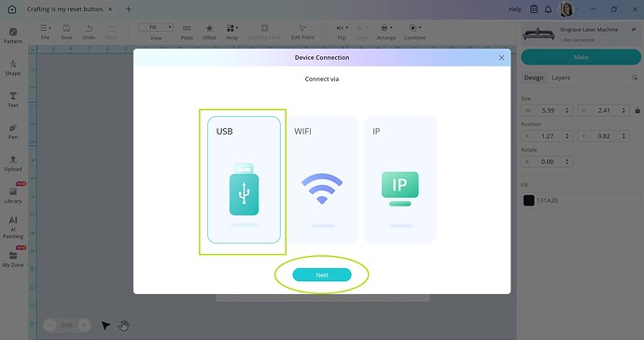Open the File menu
The width and height of the screenshot is (644, 340).
(x=45, y=32)
